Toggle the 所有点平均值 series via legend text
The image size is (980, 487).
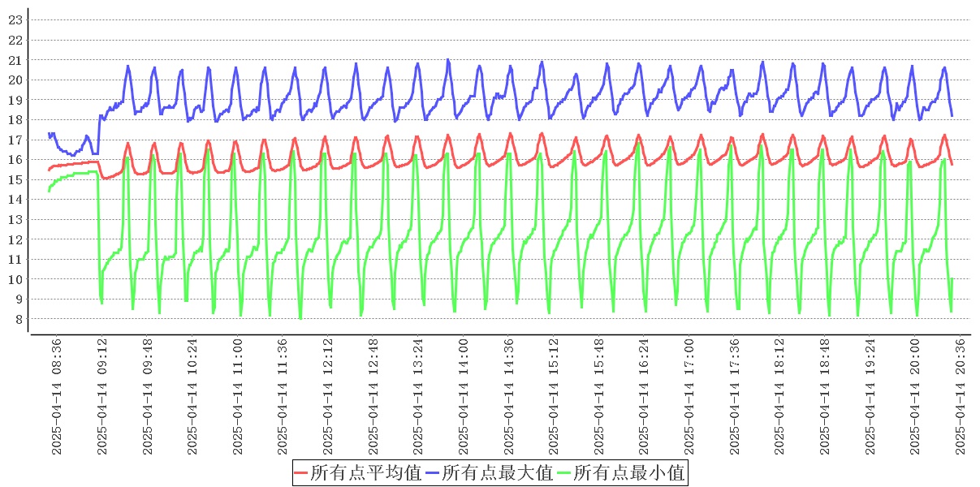point(365,473)
